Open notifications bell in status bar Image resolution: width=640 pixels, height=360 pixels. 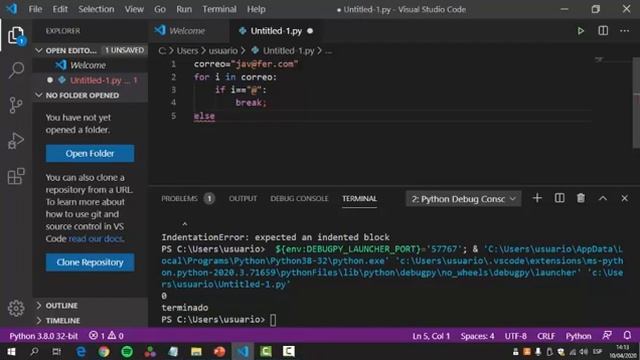click(x=627, y=336)
